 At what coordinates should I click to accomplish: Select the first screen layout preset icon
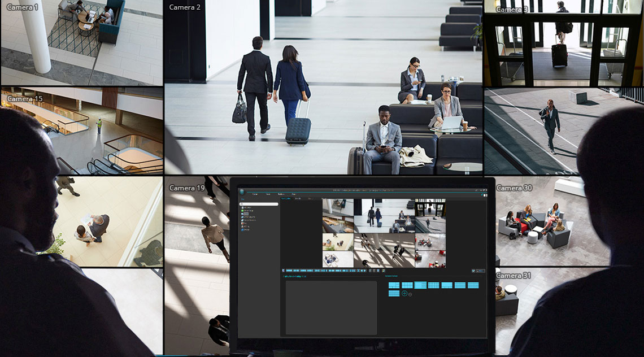tap(394, 285)
